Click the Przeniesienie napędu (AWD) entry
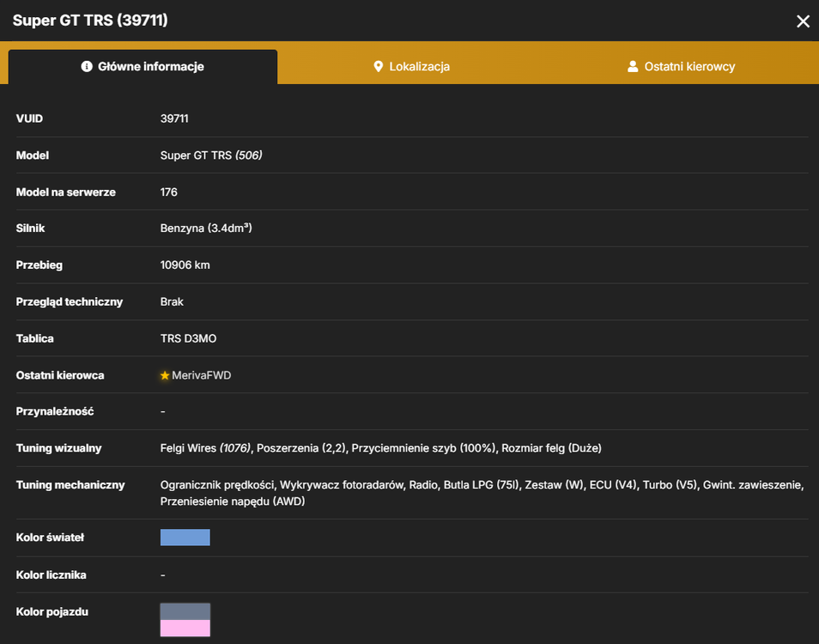Viewport: 819px width, 644px height. 233,501
